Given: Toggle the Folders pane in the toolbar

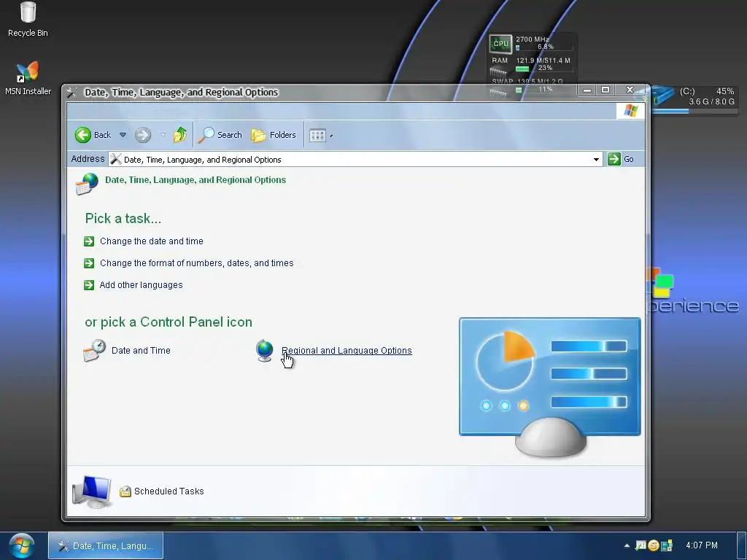Looking at the screenshot, I should coord(274,135).
